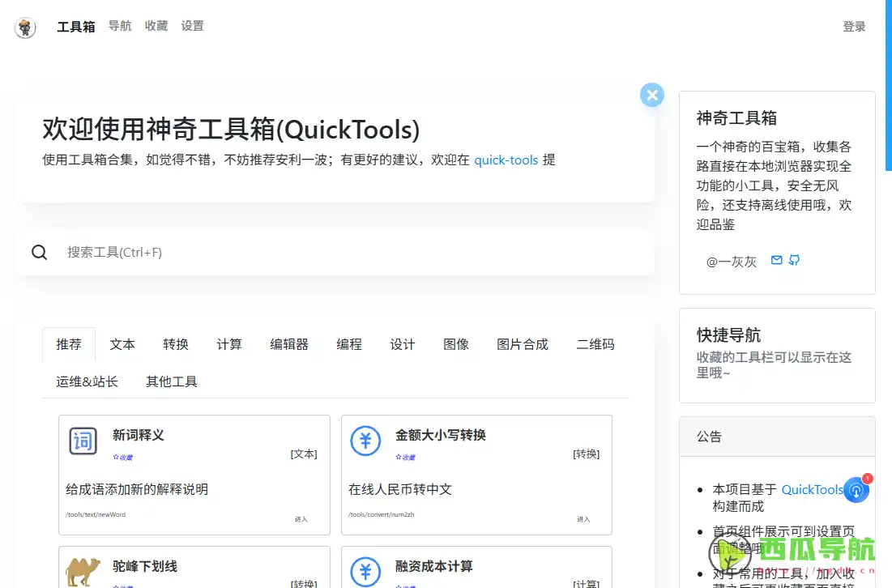The height and width of the screenshot is (588, 892).
Task: Open the 设置 menu item
Action: 192,26
